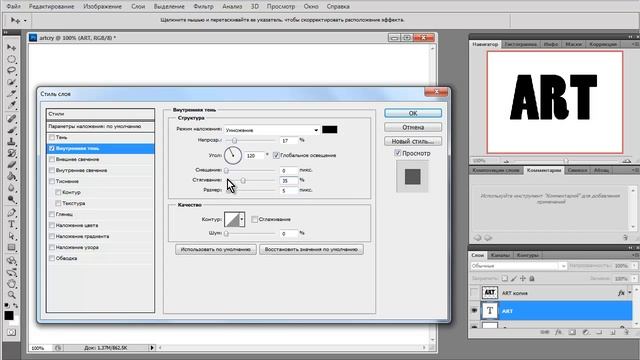Select the Eyedropper tool
640x360 pixels.
[11, 105]
